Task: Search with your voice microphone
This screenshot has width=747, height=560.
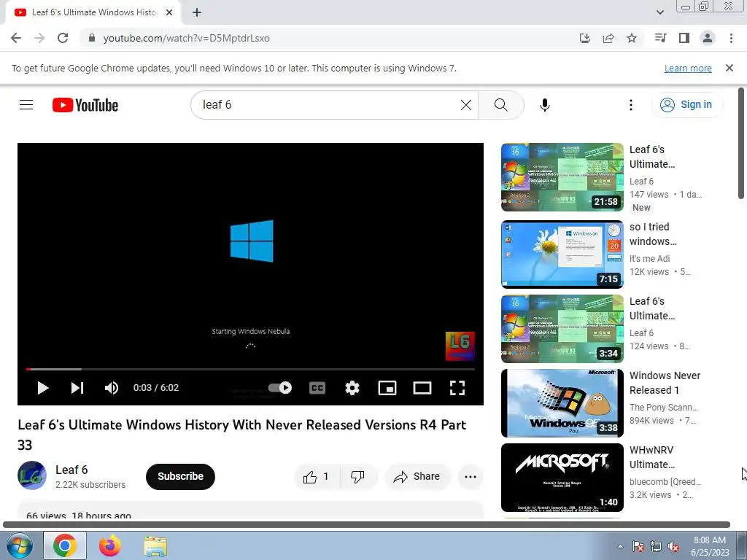Action: 545,105
